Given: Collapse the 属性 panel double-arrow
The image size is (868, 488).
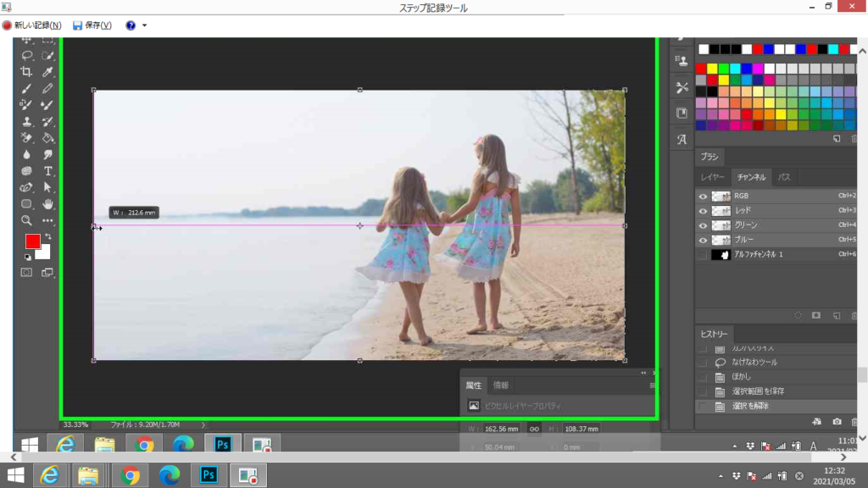Looking at the screenshot, I should point(643,373).
